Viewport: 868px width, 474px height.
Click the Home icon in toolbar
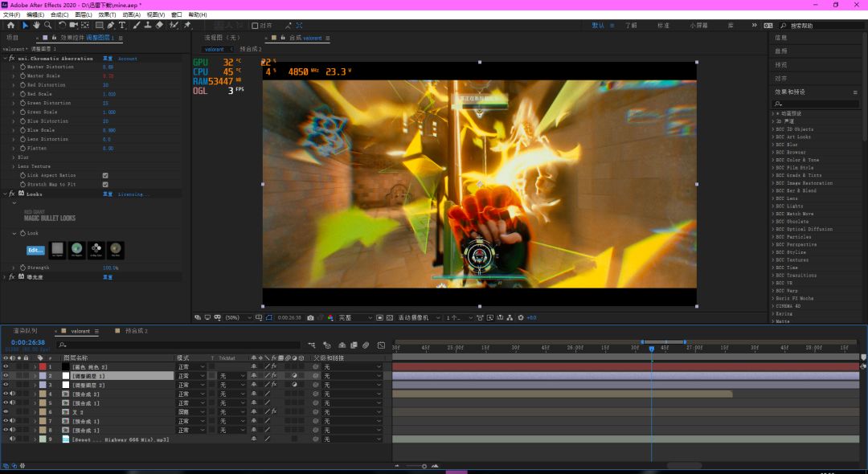coord(11,26)
